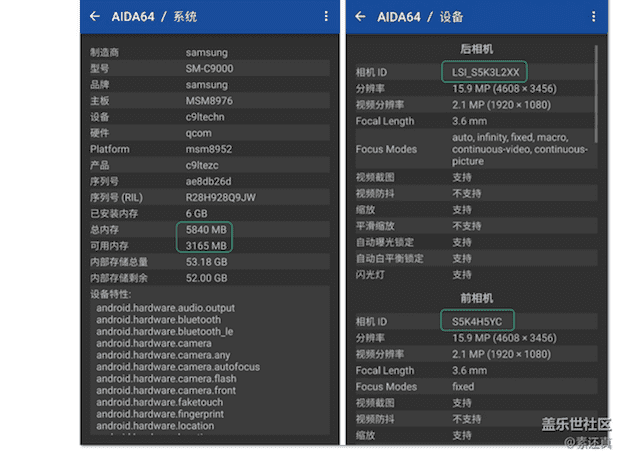Select the 主板 MSM8976 row

click(x=207, y=100)
